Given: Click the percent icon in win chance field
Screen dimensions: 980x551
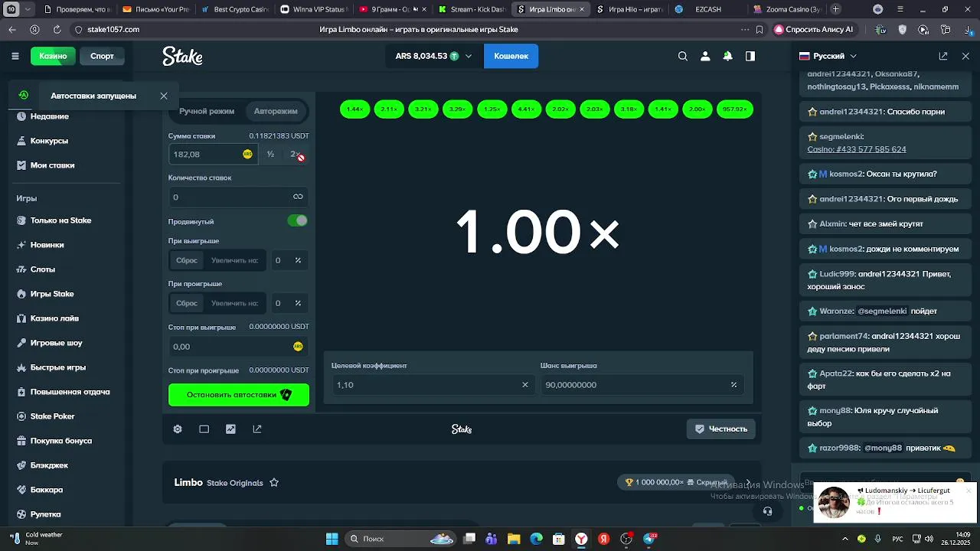Looking at the screenshot, I should [733, 385].
